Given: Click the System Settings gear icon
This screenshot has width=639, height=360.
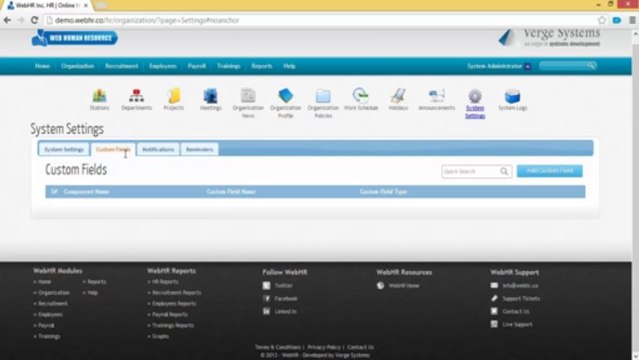Looking at the screenshot, I should click(475, 96).
